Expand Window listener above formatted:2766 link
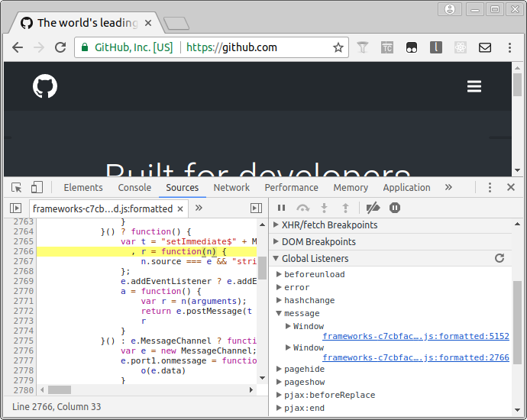 click(288, 347)
